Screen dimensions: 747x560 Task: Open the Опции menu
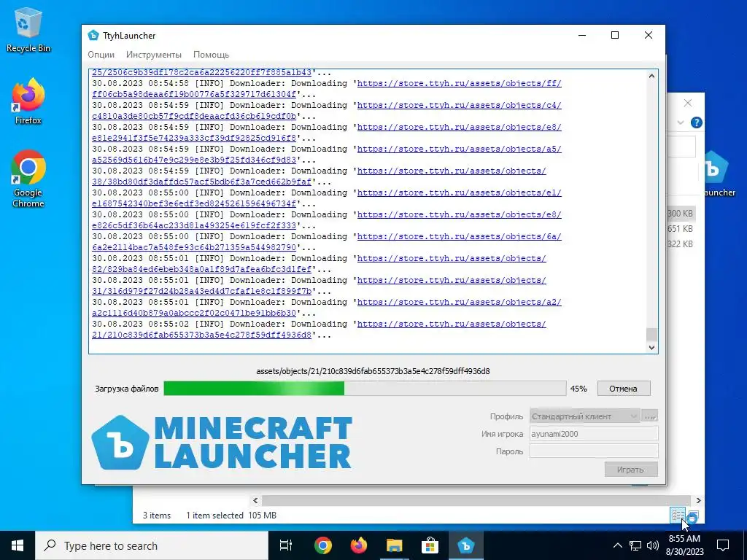click(101, 55)
